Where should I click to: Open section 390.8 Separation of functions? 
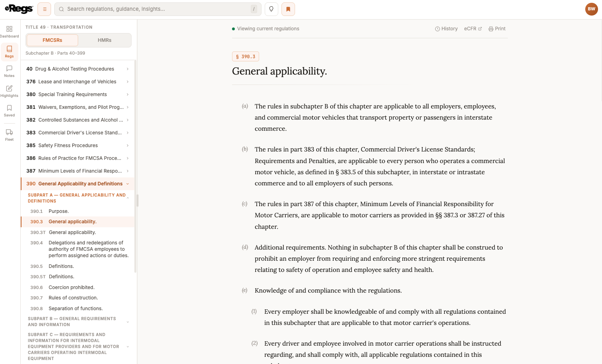[77, 309]
